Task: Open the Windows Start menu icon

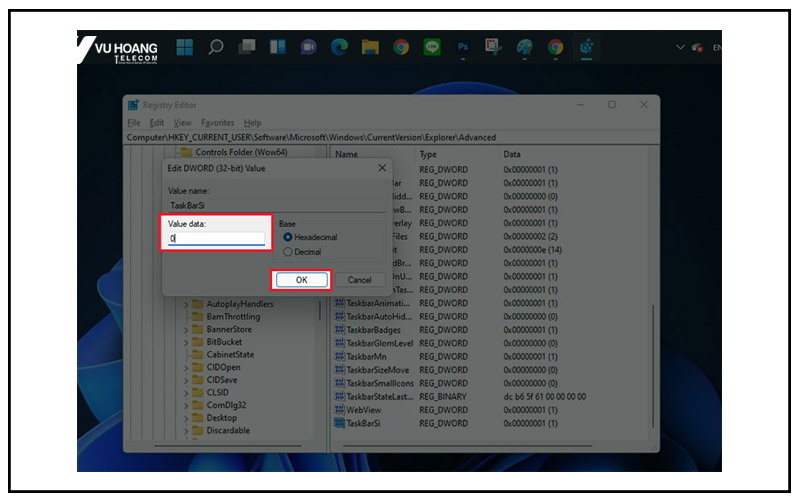Action: (184, 47)
